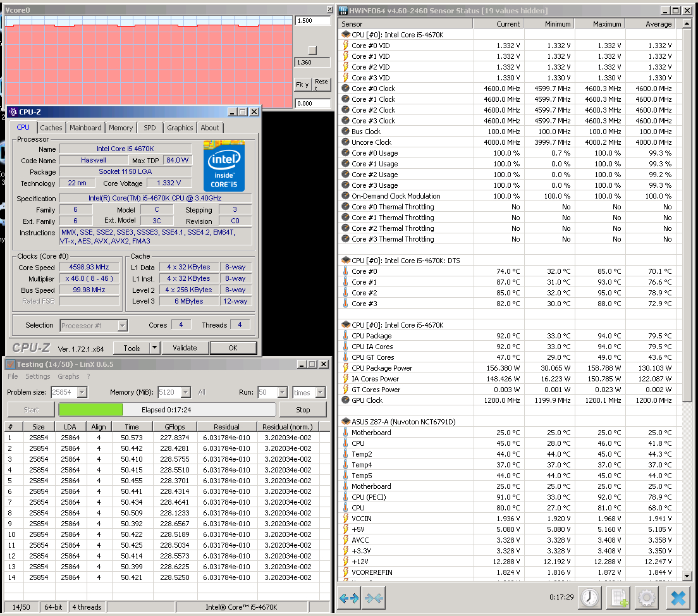Open the Settings menu in LinX
Image resolution: width=698 pixels, height=616 pixels.
[38, 376]
